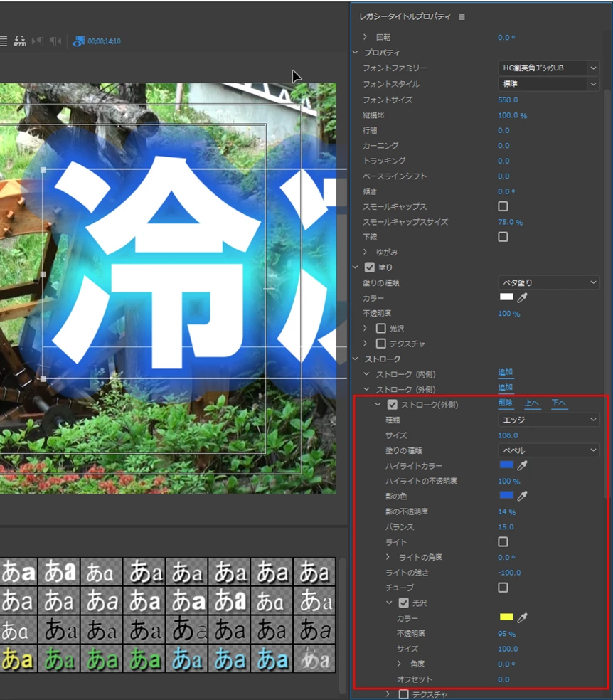Click the 影の不透明度 value 14 %

click(x=507, y=512)
